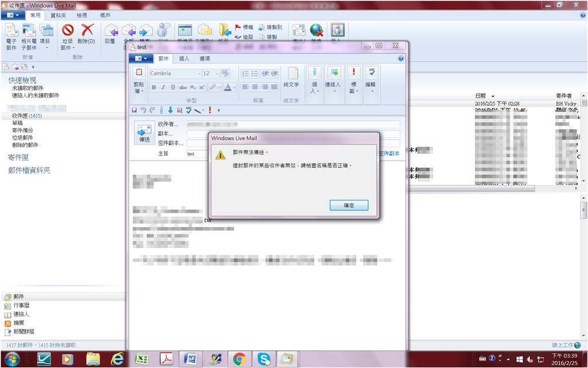The height and width of the screenshot is (368, 588).
Task: Click globe work offline icon in main ribbon
Action: [x=316, y=31]
